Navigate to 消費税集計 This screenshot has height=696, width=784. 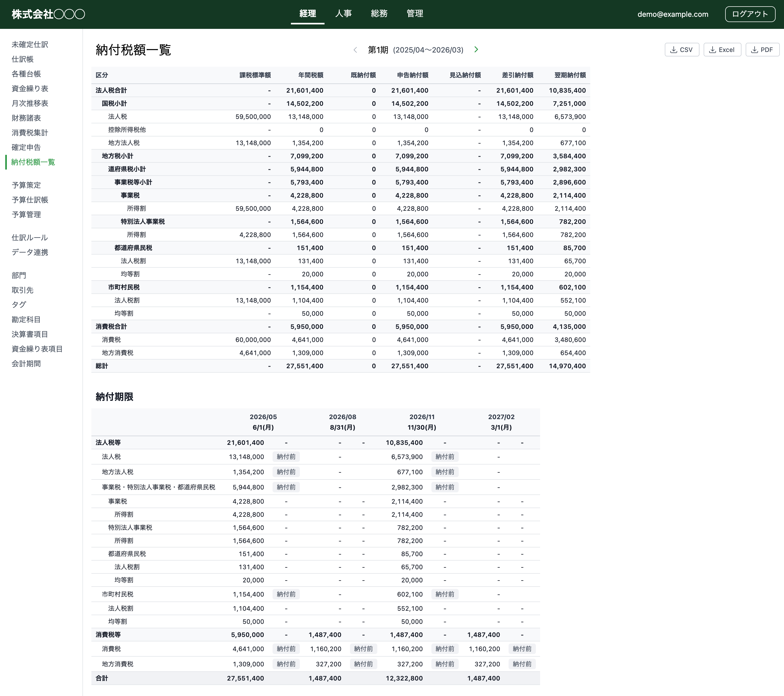[29, 132]
